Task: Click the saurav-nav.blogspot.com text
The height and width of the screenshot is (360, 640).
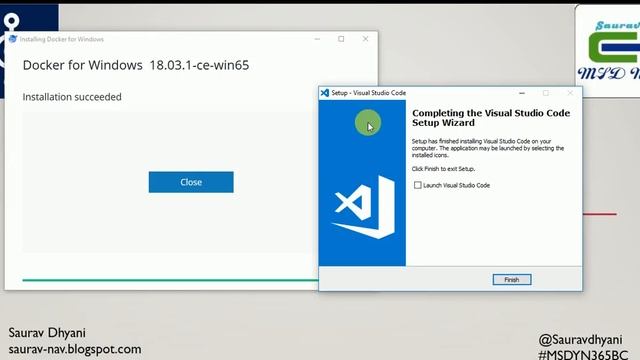Action: pos(75,349)
